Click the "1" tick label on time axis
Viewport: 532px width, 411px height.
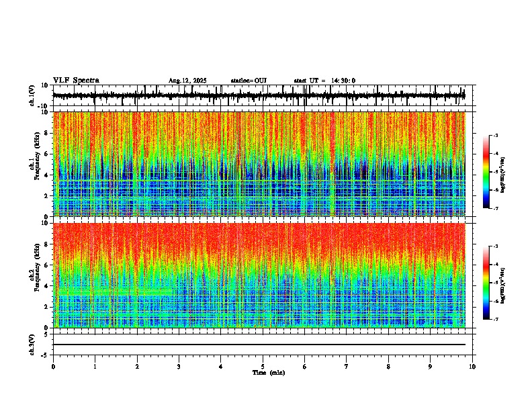(x=95, y=367)
